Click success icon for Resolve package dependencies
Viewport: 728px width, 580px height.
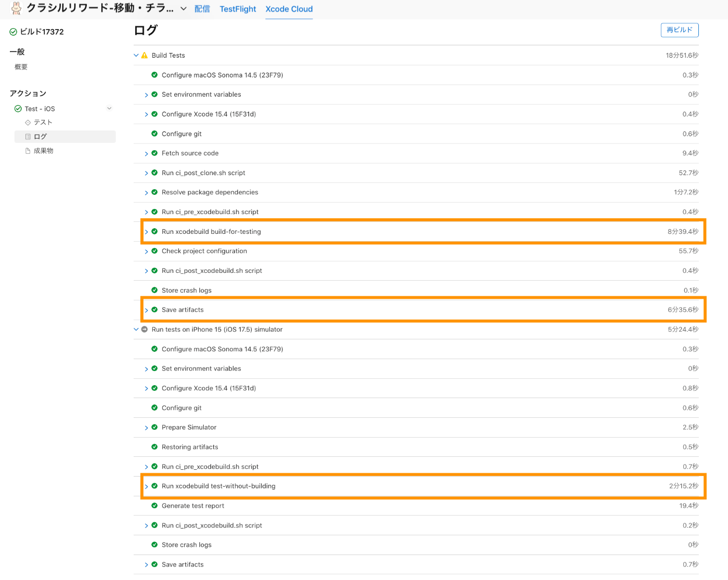coord(154,192)
